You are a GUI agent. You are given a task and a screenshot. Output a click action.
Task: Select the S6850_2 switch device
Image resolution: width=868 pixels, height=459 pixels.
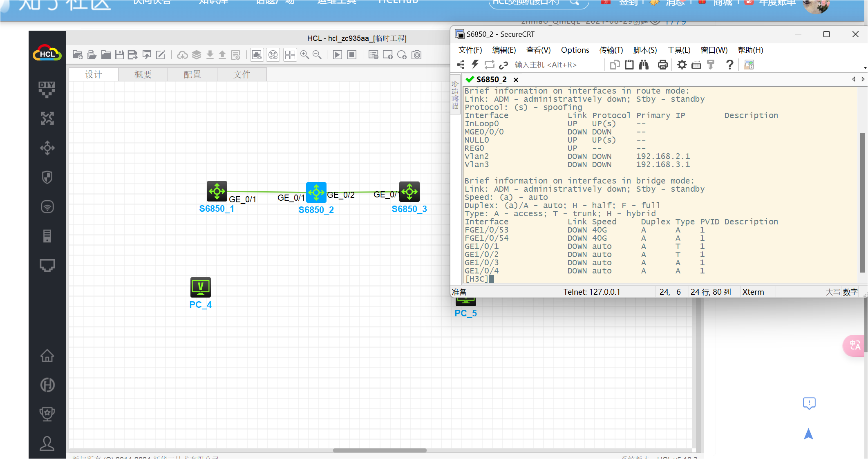coord(316,193)
